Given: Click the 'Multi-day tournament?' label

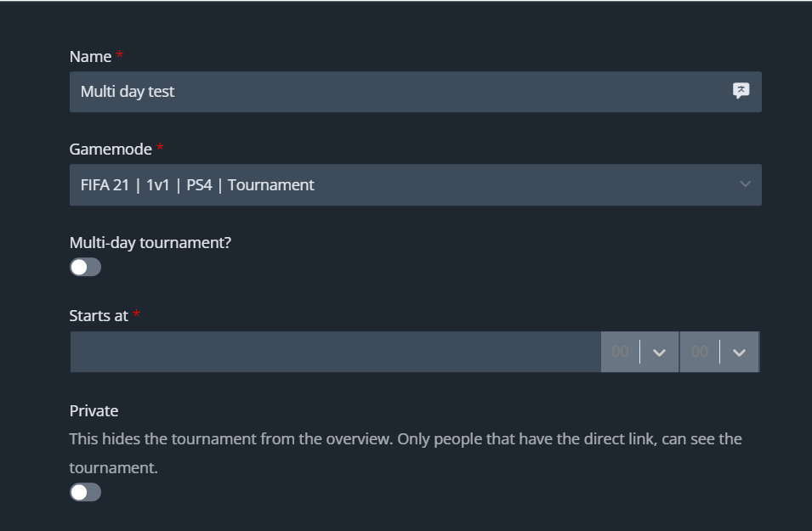Looking at the screenshot, I should 150,242.
